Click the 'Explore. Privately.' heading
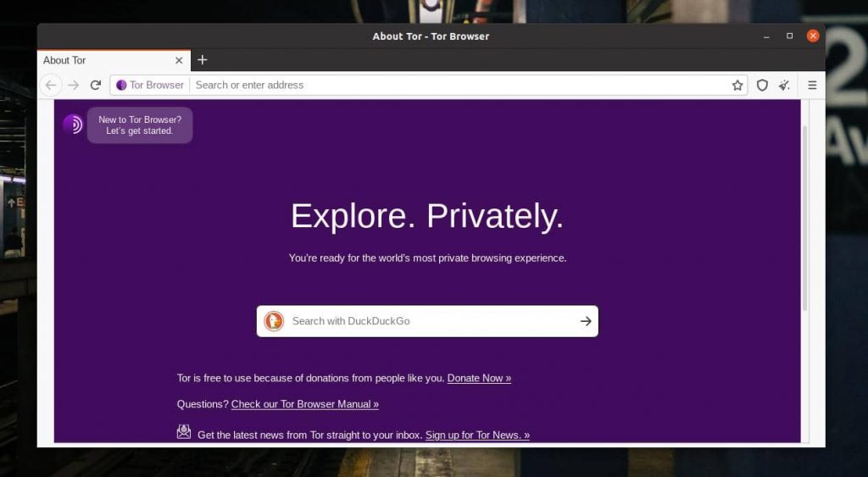Image resolution: width=868 pixels, height=477 pixels. 427,216
